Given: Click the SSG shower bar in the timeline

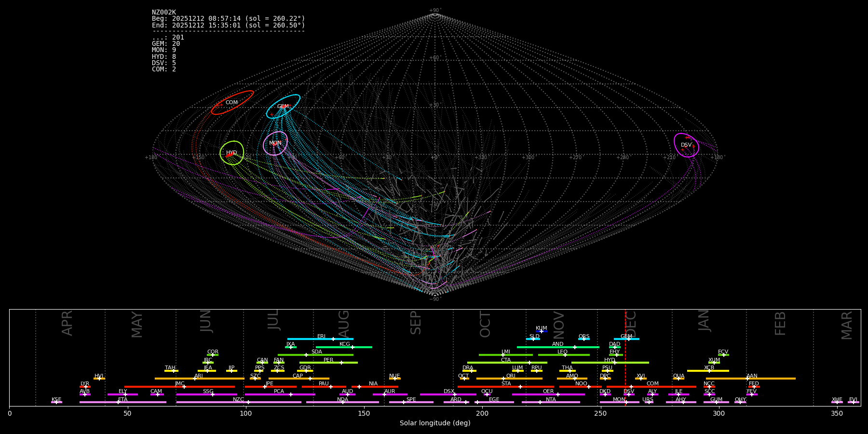Looking at the screenshot, I should tap(206, 394).
